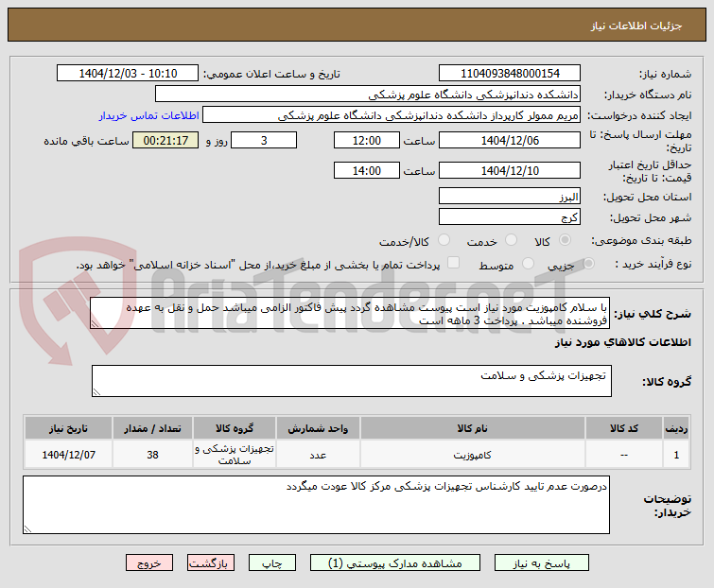This screenshot has width=714, height=588.
Task: Toggle the اسناد خزانه اسلامی payment checkbox
Action: point(453,263)
